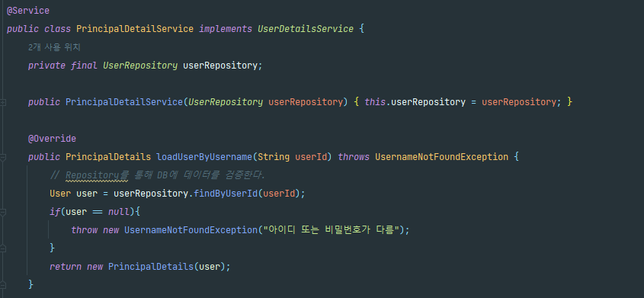Open the '2개 사용 위치' usages hint

[x=54, y=47]
